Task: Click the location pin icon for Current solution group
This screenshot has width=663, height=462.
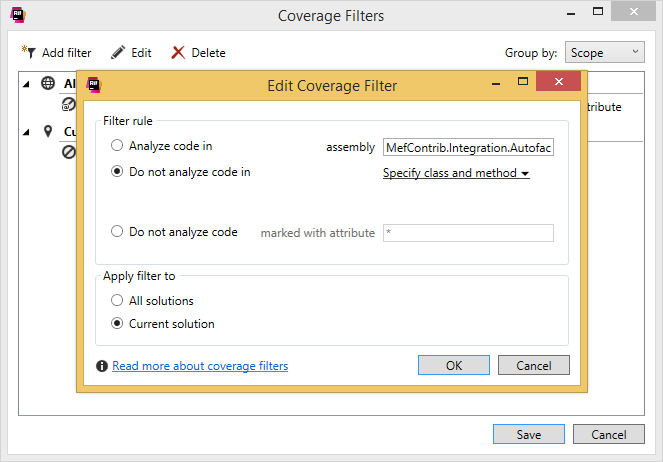Action: point(48,132)
